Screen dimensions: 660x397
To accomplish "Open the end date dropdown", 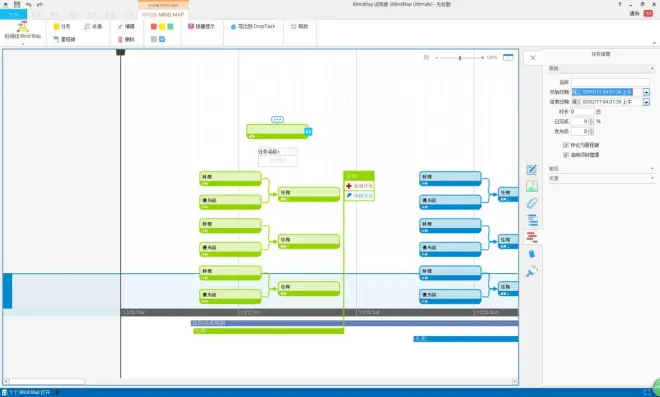I will tap(646, 102).
